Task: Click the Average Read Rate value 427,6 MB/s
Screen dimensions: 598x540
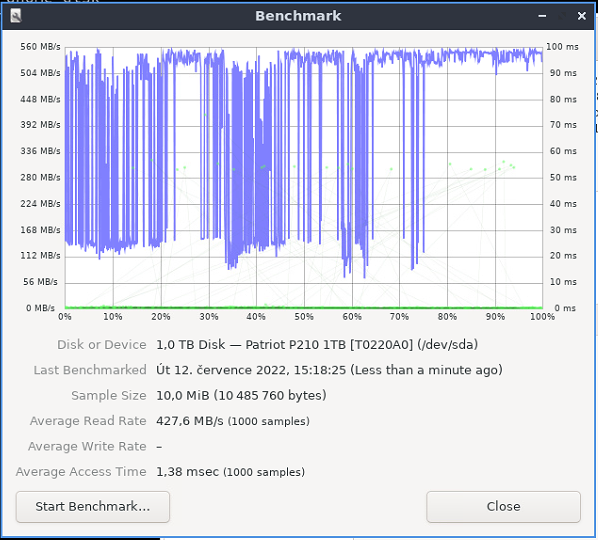Action: (190, 421)
